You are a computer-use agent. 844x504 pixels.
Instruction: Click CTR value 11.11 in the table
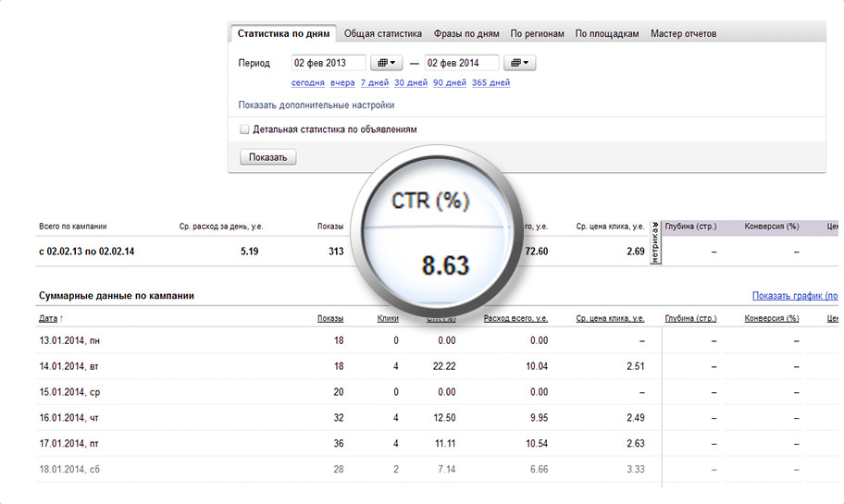coord(444,444)
